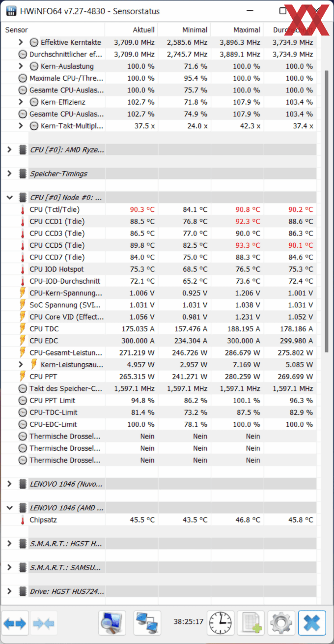Reset the elapsed time clock icon
The width and height of the screenshot is (334, 644).
220,623
